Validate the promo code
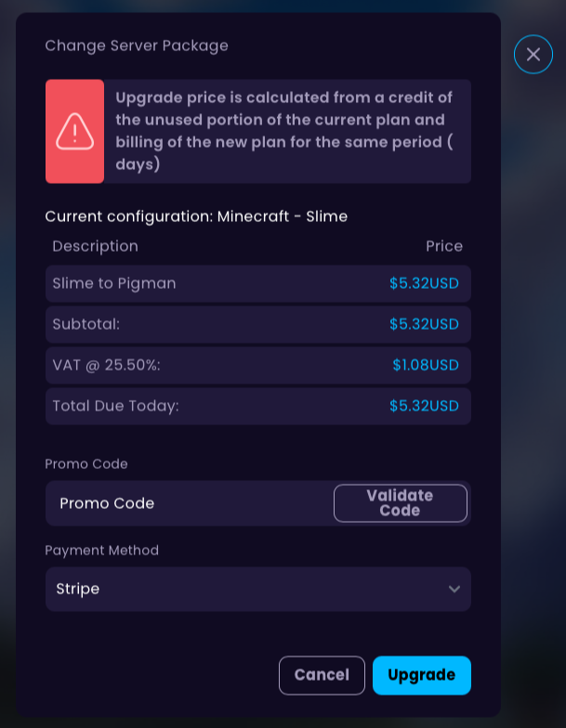566x728 pixels. (x=400, y=503)
